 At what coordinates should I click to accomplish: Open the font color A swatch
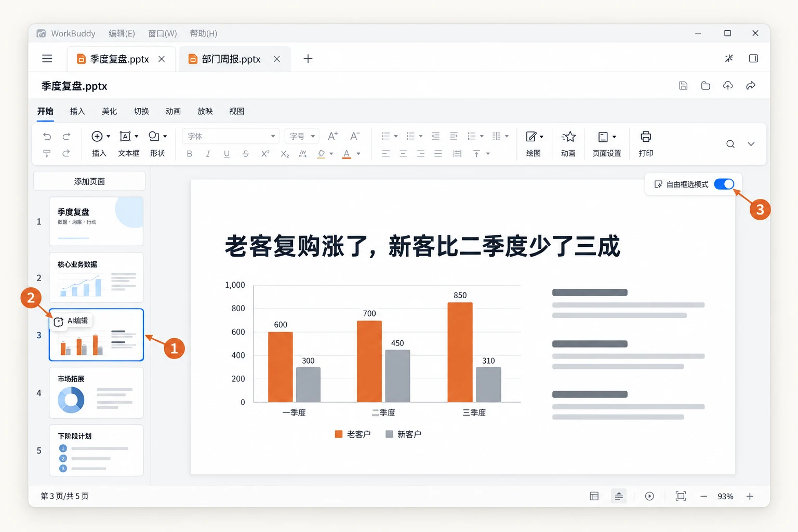point(347,154)
